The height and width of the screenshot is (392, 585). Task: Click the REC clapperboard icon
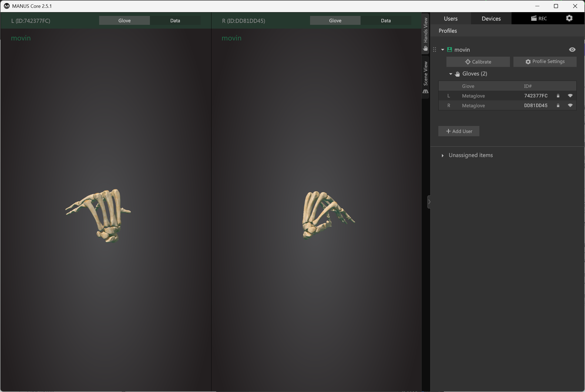tap(534, 18)
